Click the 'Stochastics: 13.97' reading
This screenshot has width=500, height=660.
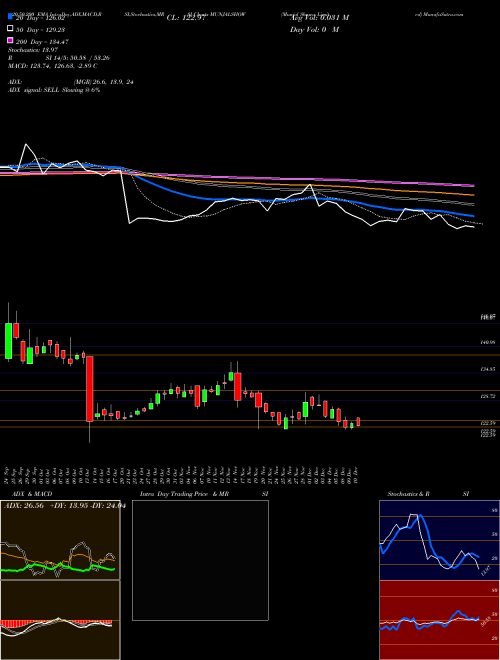tap(33, 50)
